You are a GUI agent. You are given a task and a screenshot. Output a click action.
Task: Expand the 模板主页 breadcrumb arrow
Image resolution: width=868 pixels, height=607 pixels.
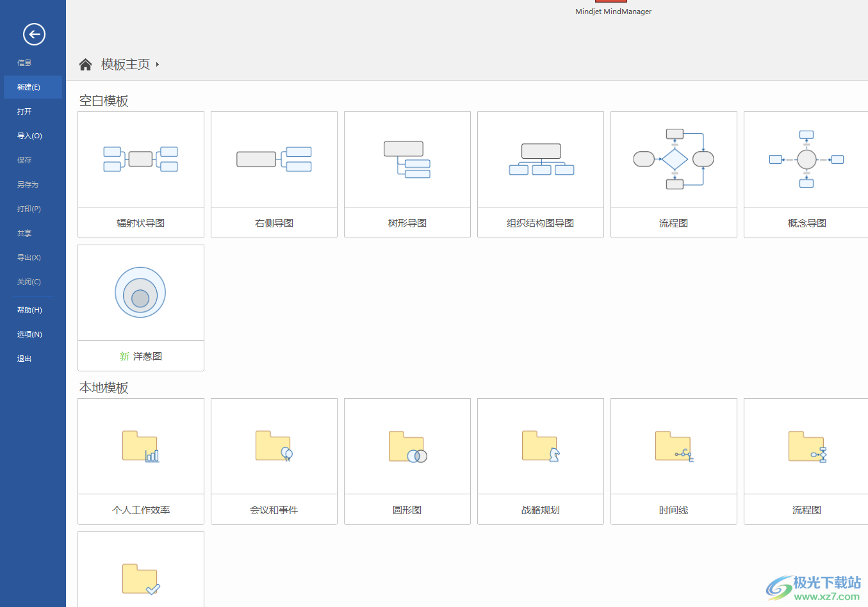(x=157, y=65)
